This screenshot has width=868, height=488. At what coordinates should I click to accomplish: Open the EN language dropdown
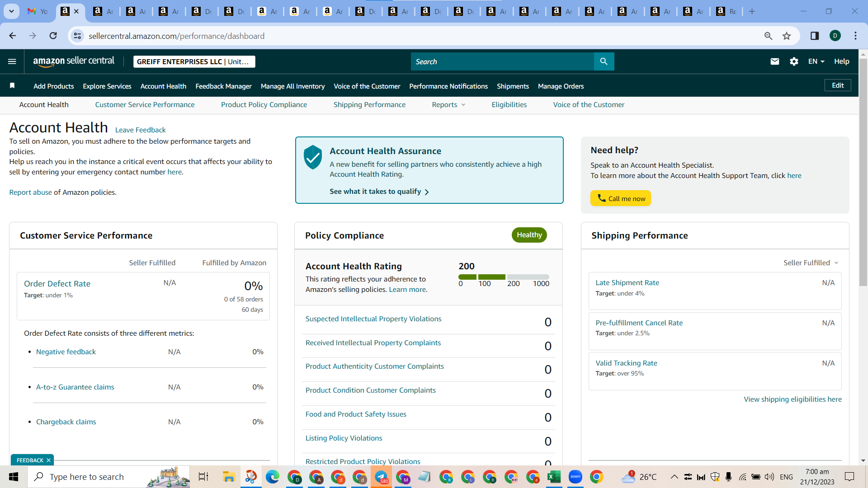point(816,61)
